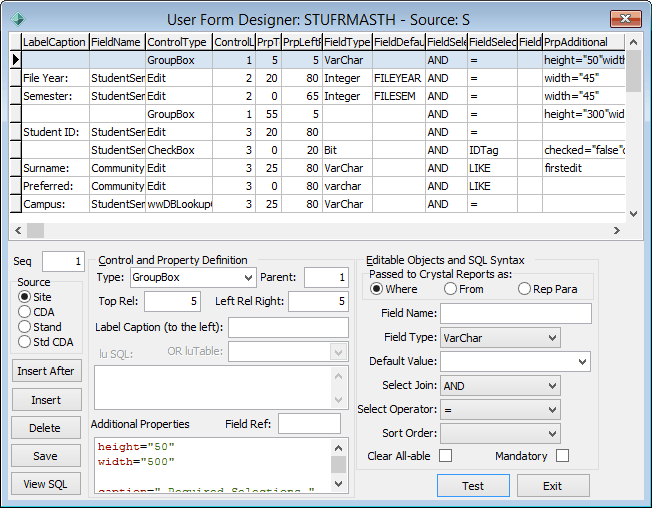This screenshot has width=652, height=508.
Task: Click the FieldName column header
Action: [117, 42]
